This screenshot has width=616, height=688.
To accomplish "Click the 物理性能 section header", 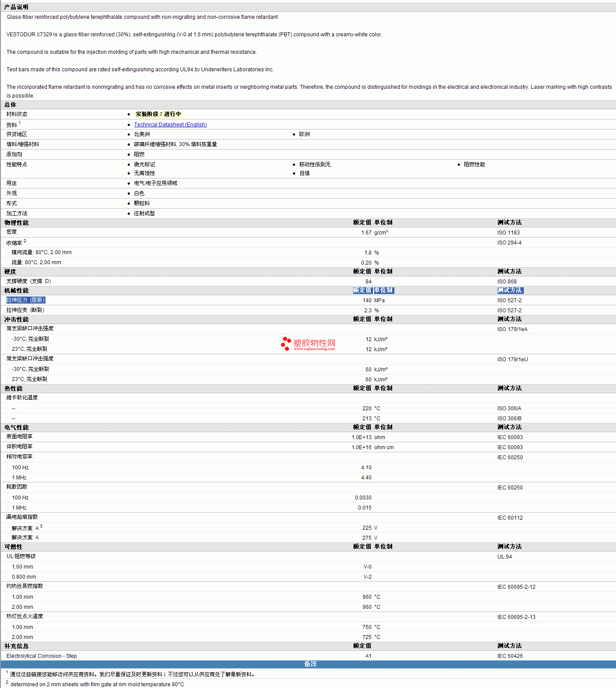I will tap(16, 223).
